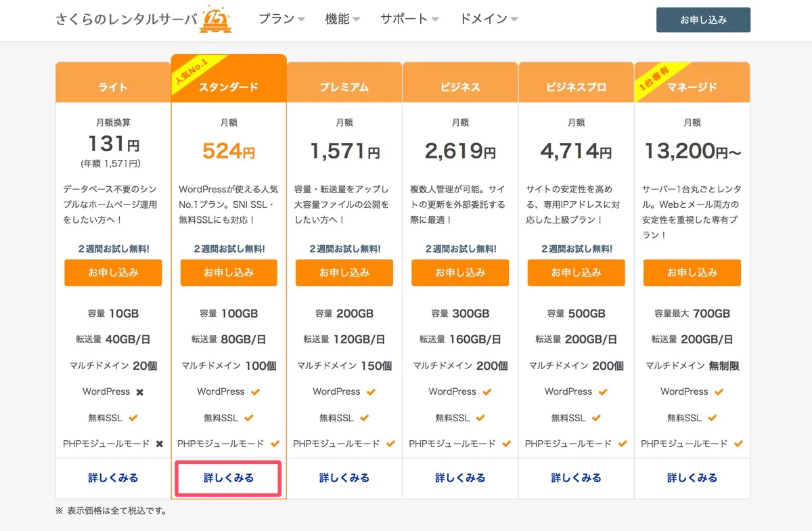Click the 容量 100GB text

pos(229,314)
